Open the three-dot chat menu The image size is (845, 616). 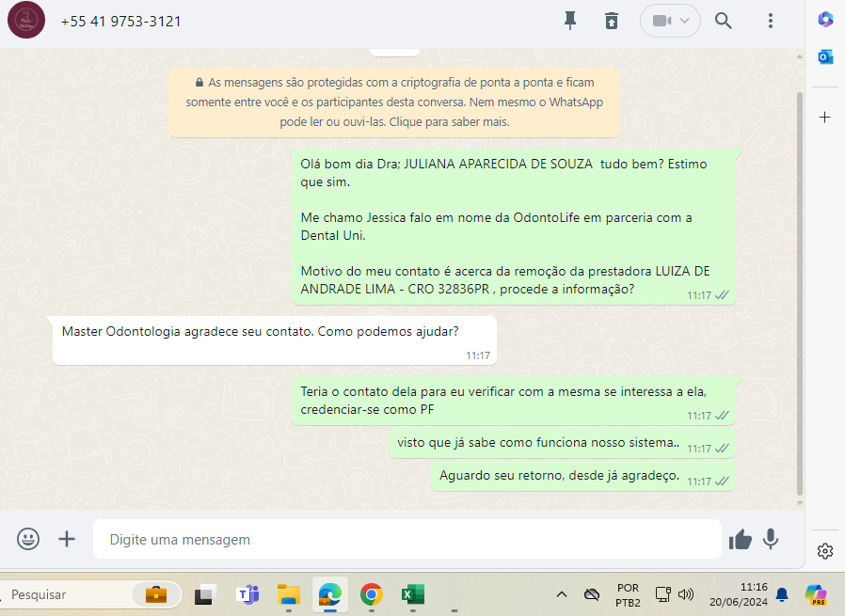pos(770,21)
